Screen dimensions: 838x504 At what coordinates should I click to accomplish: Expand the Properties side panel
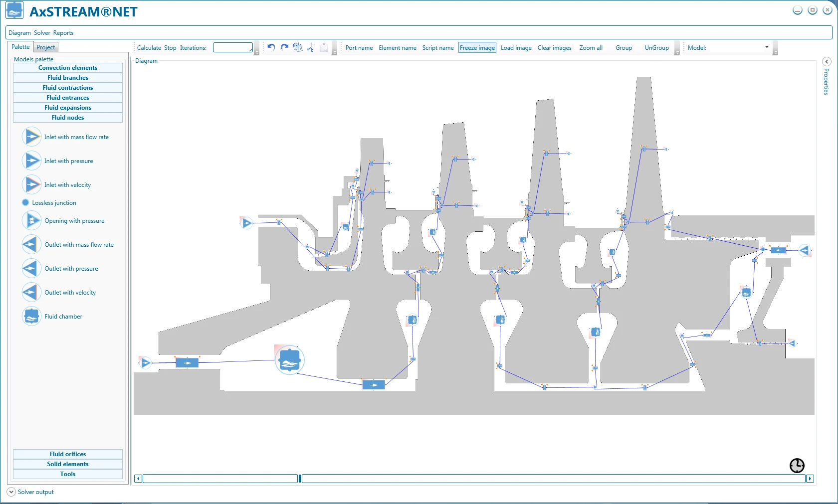pos(827,61)
